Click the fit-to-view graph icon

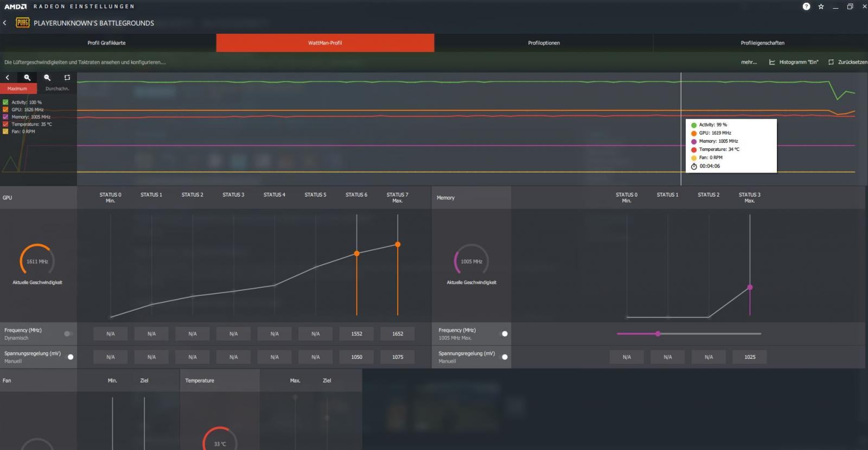tap(67, 78)
